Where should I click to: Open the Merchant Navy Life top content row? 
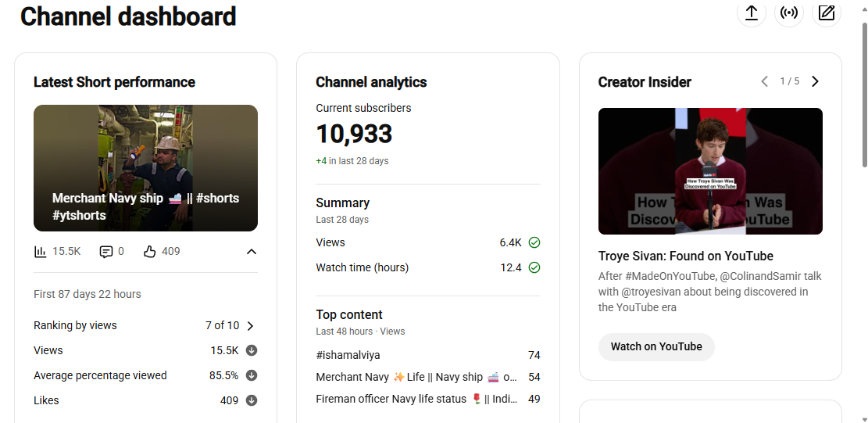click(x=428, y=377)
